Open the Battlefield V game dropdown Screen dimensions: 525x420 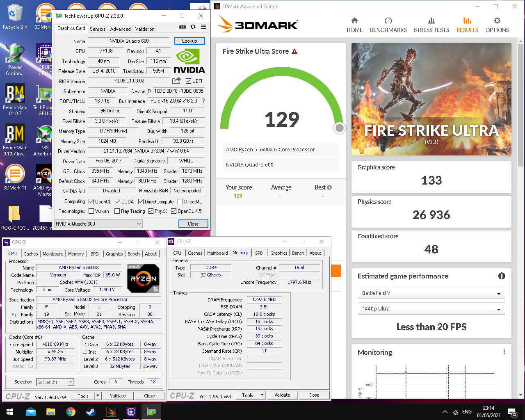[x=431, y=293]
